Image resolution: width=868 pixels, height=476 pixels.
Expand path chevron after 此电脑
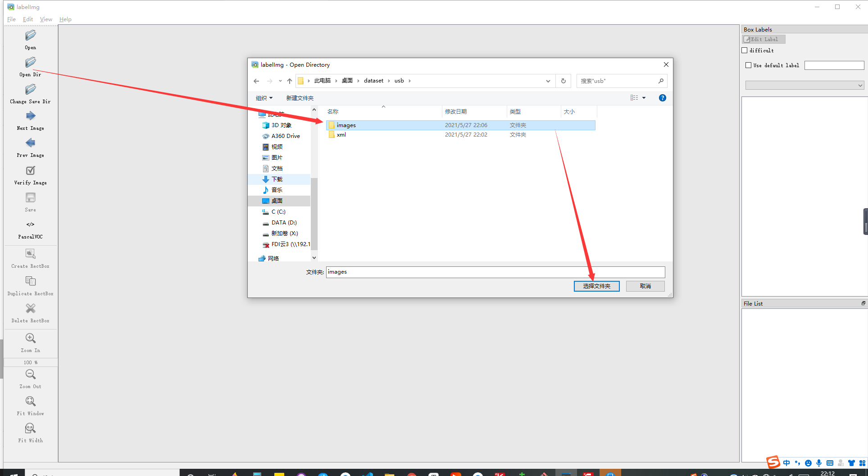[x=336, y=81]
